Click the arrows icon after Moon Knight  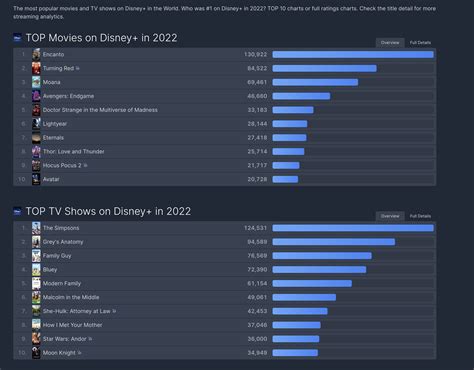pyautogui.click(x=79, y=353)
